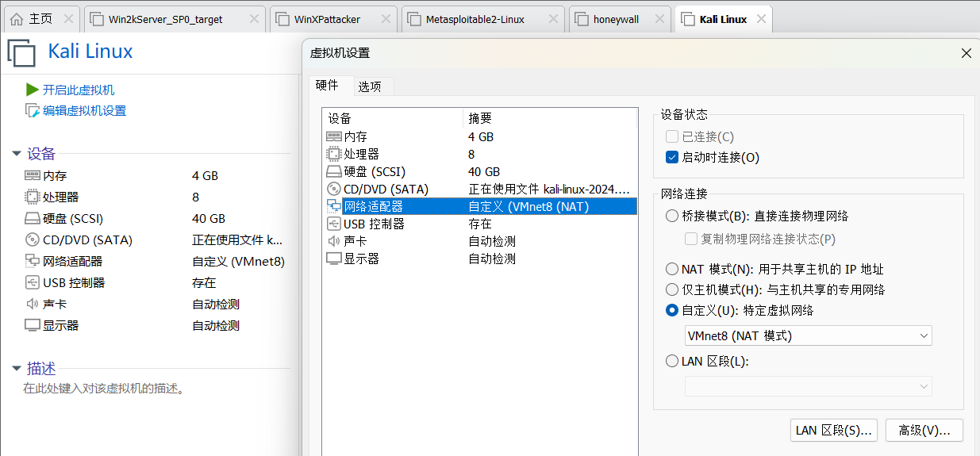Toggle 复制物理网络连接状态(P) checkbox
This screenshot has width=980, height=456.
click(x=691, y=239)
